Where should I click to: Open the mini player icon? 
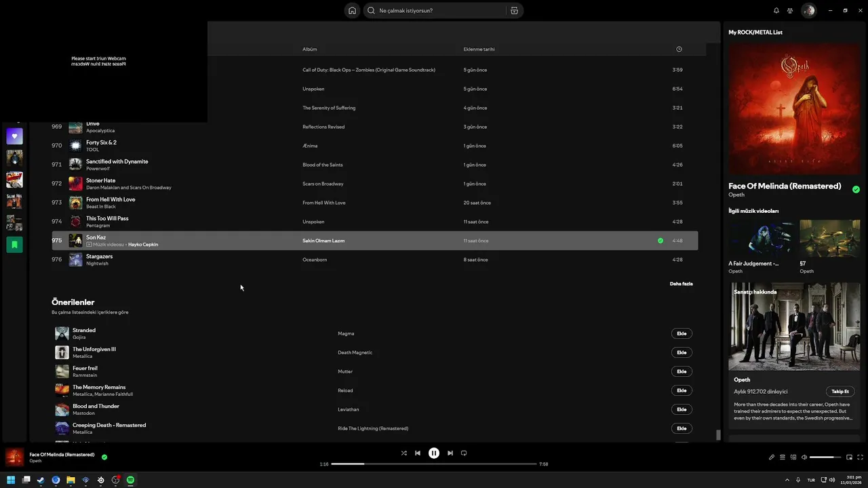(849, 457)
